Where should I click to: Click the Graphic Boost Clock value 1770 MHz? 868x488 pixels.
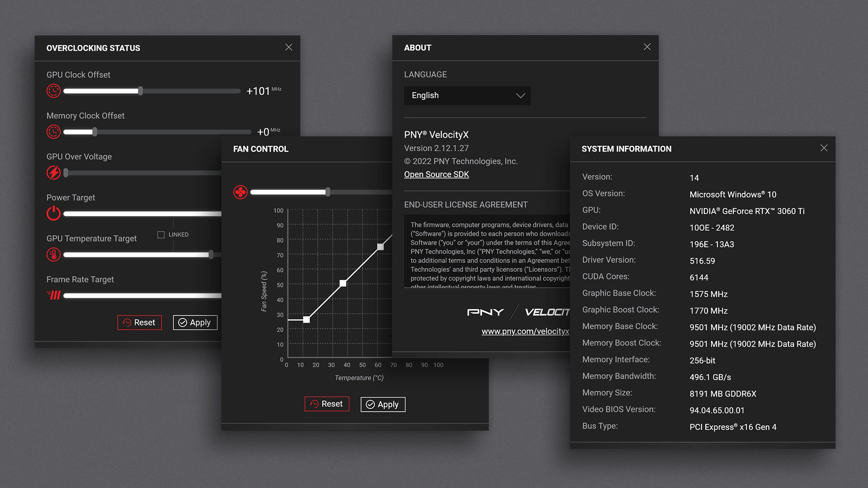(x=708, y=311)
